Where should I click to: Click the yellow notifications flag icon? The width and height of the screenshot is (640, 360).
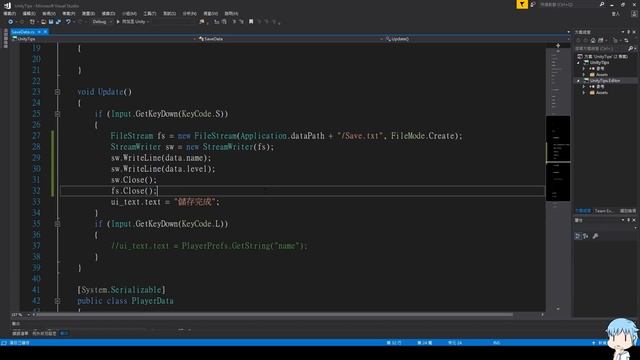click(x=522, y=4)
